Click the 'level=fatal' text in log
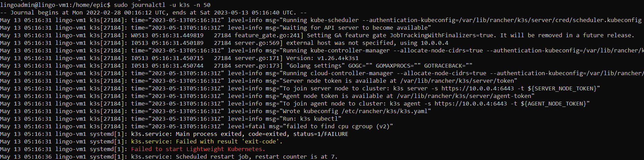Viewport: 644px width, 160px height. click(247, 126)
